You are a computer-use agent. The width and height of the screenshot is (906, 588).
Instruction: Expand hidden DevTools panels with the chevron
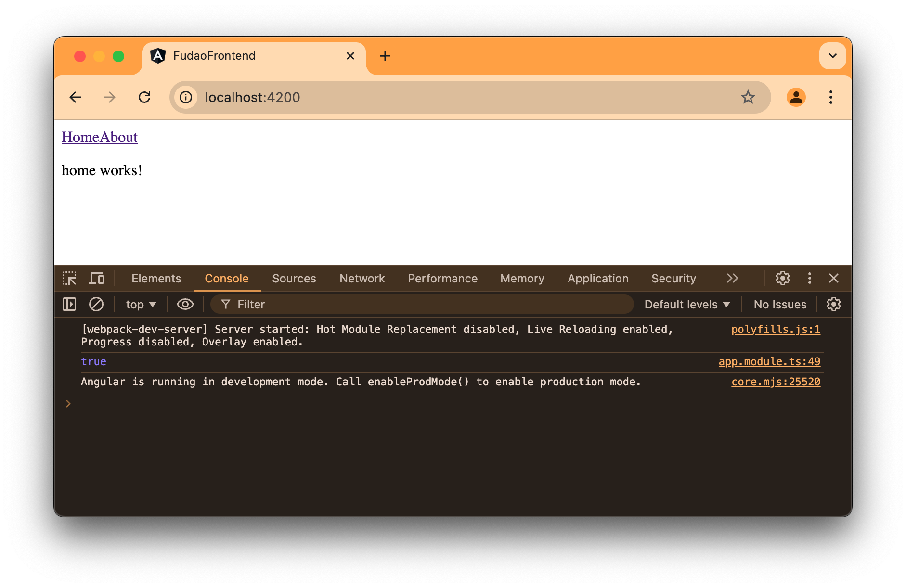click(x=733, y=278)
